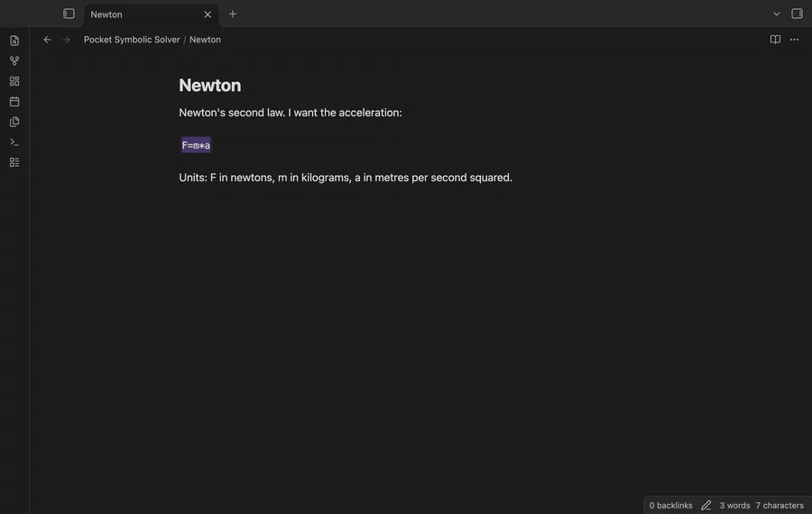Open Pocket Symbolic Solver breadcrumb folder
The width and height of the screenshot is (812, 514).
132,40
